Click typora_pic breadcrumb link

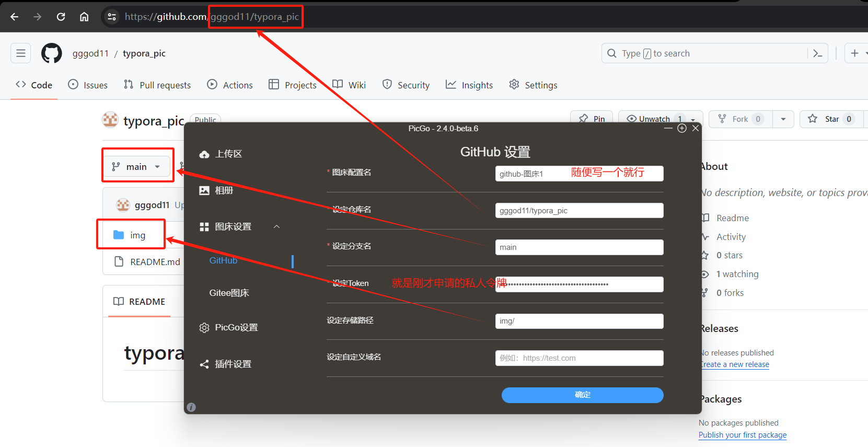tap(144, 53)
